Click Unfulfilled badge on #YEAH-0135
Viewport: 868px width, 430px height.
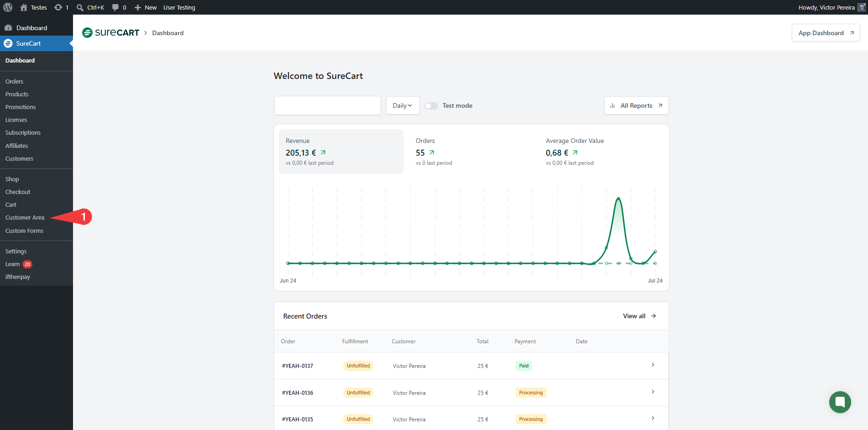pos(358,419)
